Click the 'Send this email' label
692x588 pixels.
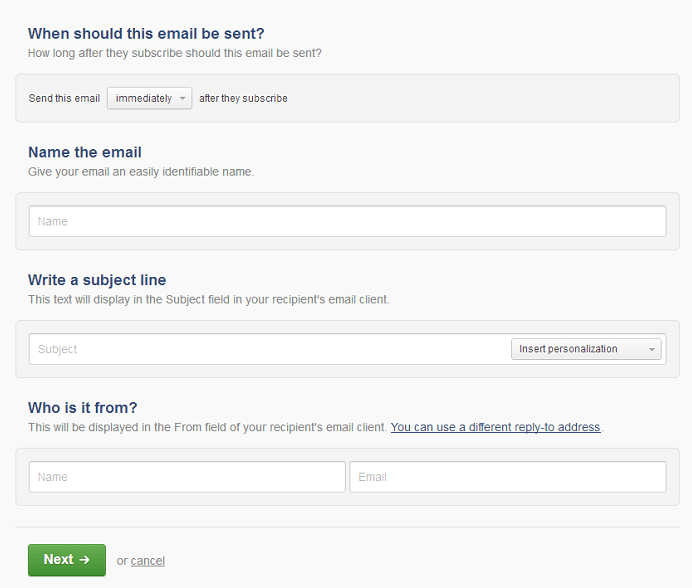[64, 98]
